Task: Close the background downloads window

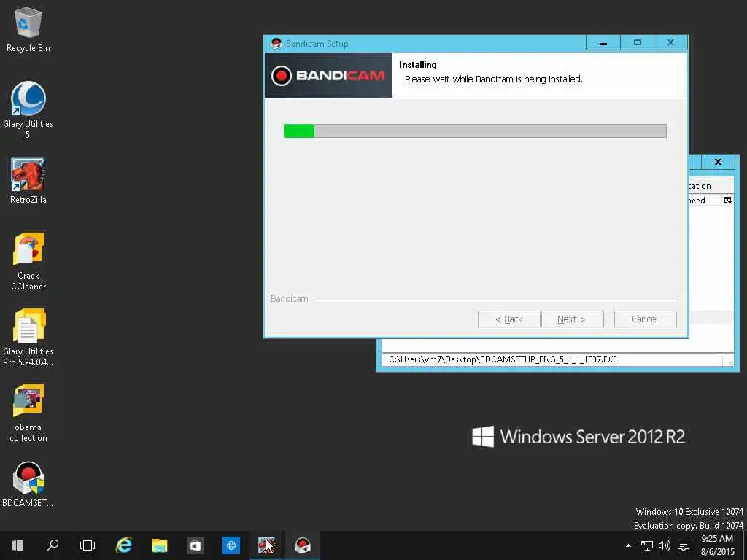Action: click(x=718, y=162)
